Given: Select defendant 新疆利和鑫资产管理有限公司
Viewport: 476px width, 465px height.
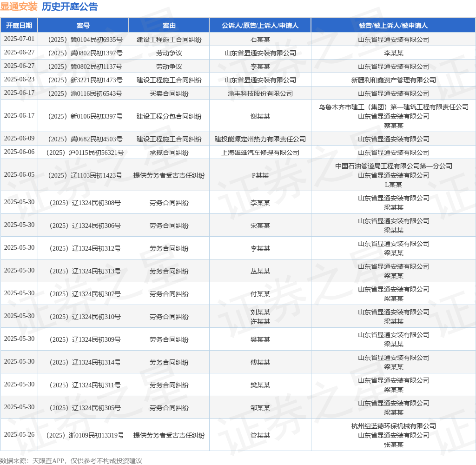Looking at the screenshot, I should (393, 80).
